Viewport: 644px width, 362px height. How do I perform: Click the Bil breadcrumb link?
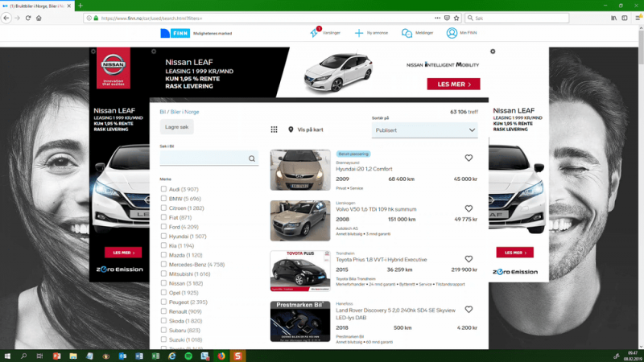[x=163, y=112]
